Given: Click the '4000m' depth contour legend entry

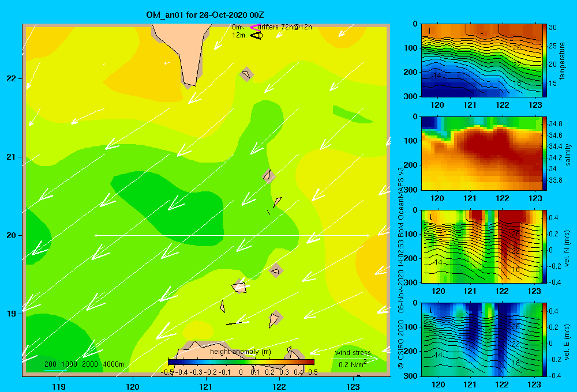Looking at the screenshot, I should coord(113,364).
